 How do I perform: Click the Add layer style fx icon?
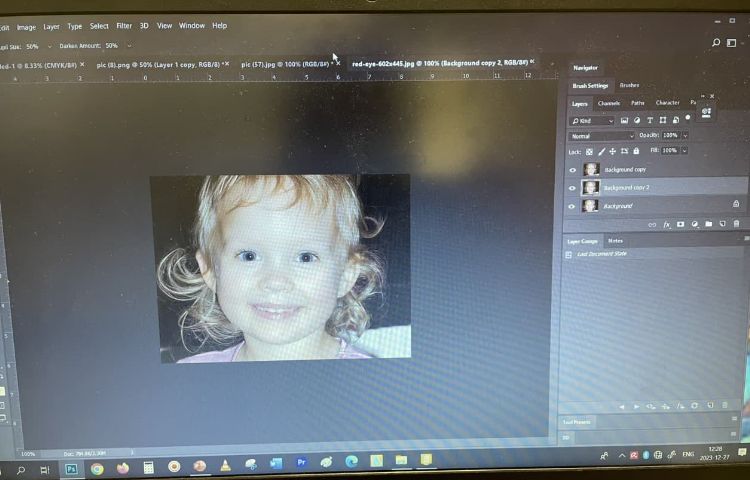(x=667, y=224)
